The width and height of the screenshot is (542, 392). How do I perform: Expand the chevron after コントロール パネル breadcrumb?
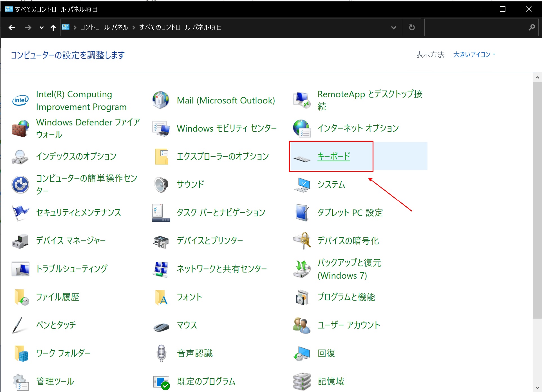point(134,28)
